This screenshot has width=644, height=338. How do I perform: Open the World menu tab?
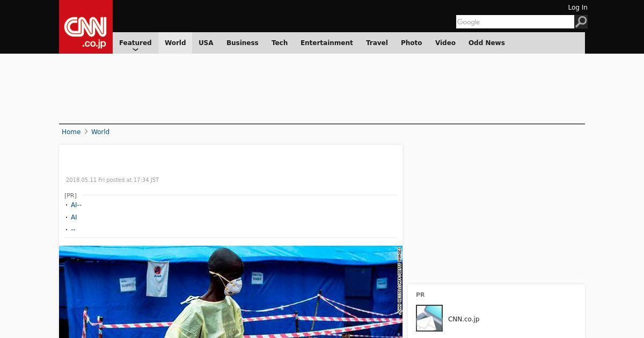(175, 43)
